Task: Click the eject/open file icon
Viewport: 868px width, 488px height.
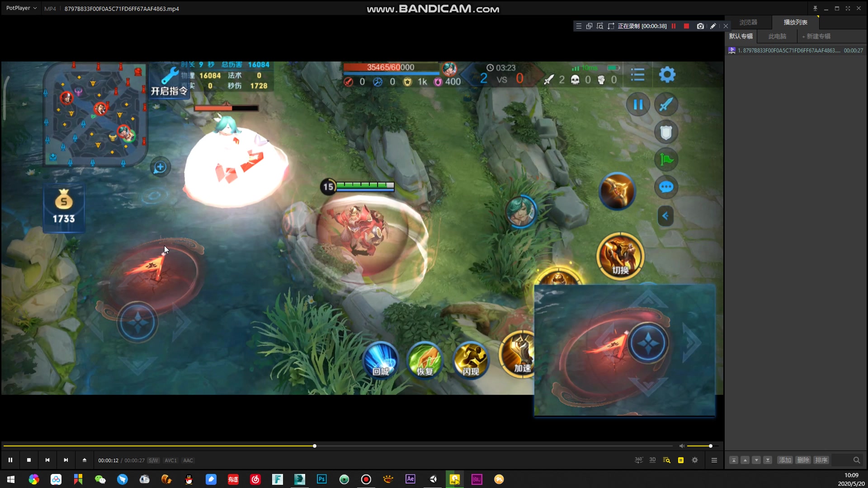Action: [84, 460]
